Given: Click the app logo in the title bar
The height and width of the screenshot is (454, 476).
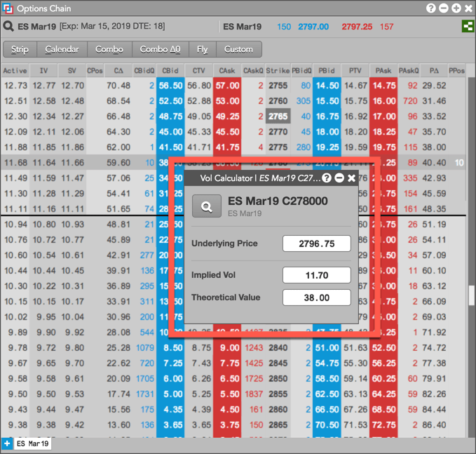Looking at the screenshot, I should pyautogui.click(x=8, y=8).
